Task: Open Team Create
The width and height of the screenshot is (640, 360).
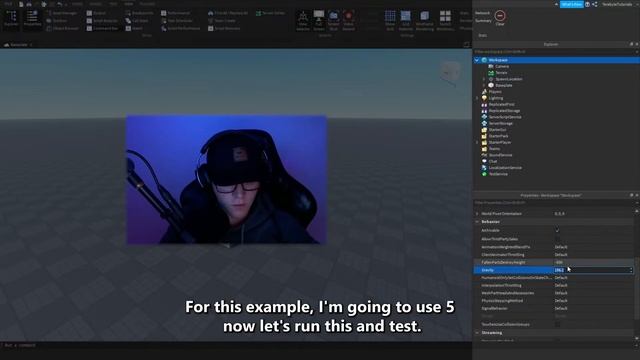Action: point(222,20)
